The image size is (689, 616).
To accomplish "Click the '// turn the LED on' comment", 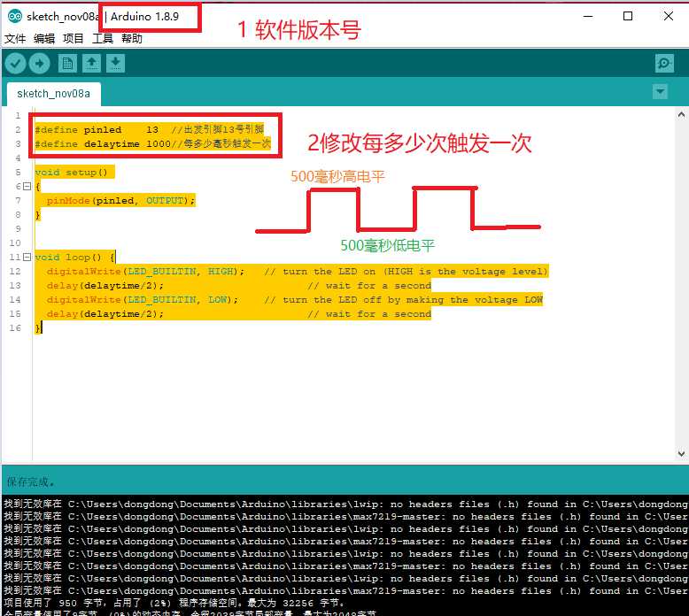I will [406, 272].
